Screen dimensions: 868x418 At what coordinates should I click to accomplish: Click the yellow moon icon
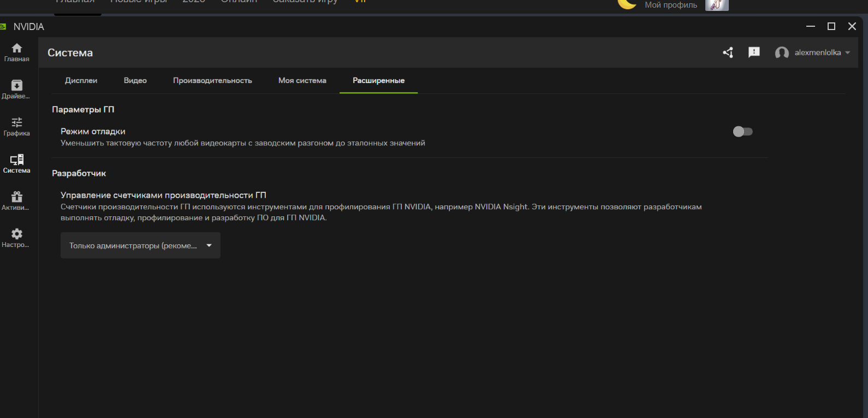tap(627, 4)
